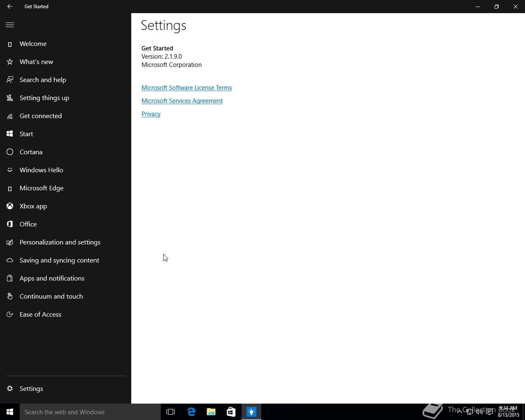Viewport: 525px width, 420px height.
Task: Click the Windows Hello smiley icon
Action: pyautogui.click(x=10, y=170)
